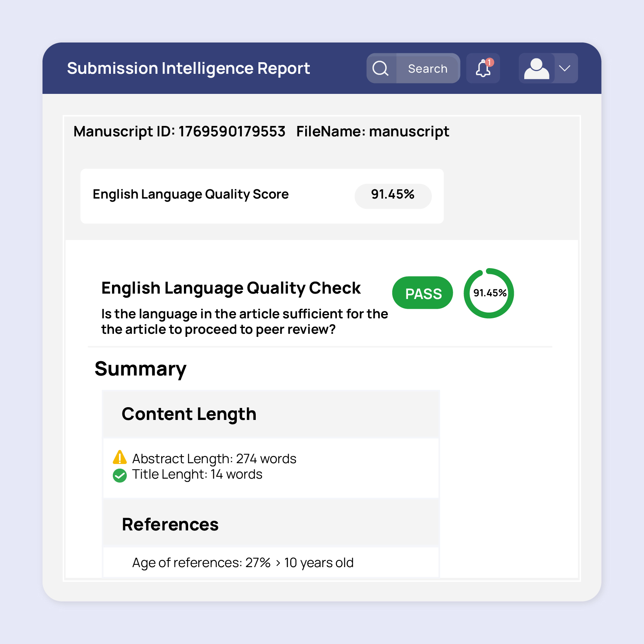This screenshot has height=644, width=644.
Task: Click the Summary heading
Action: tap(140, 369)
